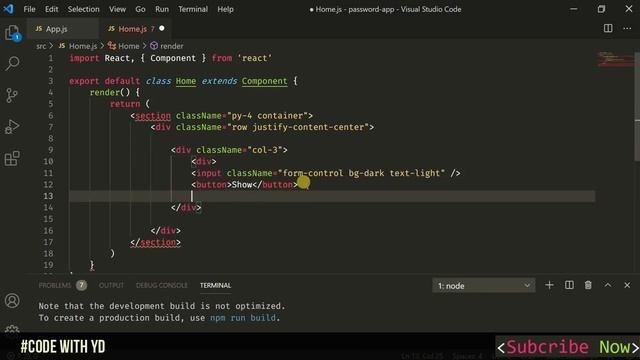Kill the terminal with the trash icon
Viewport: 640px width, 360px height.
588,285
